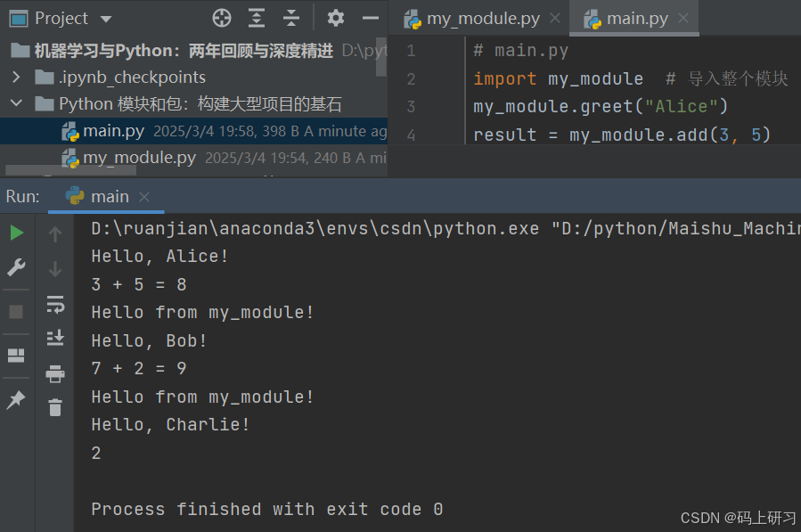Expand the .ipynb_checkpoints folder
Image resolution: width=801 pixels, height=532 pixels.
click(19, 77)
